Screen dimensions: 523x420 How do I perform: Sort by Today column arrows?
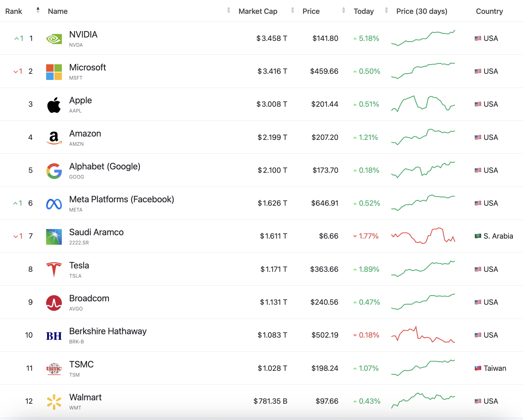[386, 10]
